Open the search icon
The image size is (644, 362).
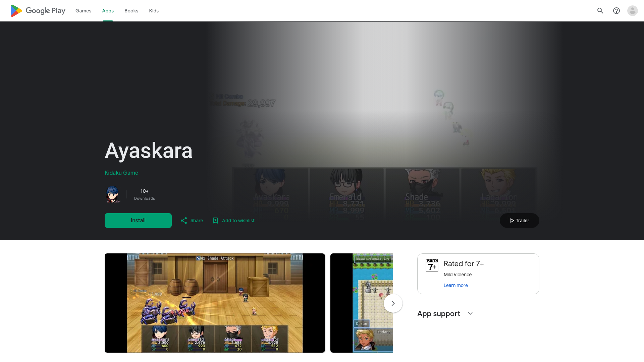coord(600,11)
